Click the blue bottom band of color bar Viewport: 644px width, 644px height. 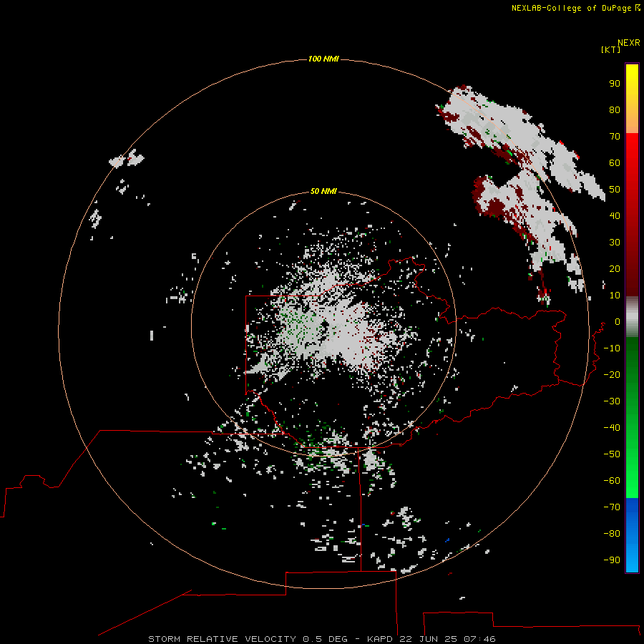tap(632, 535)
